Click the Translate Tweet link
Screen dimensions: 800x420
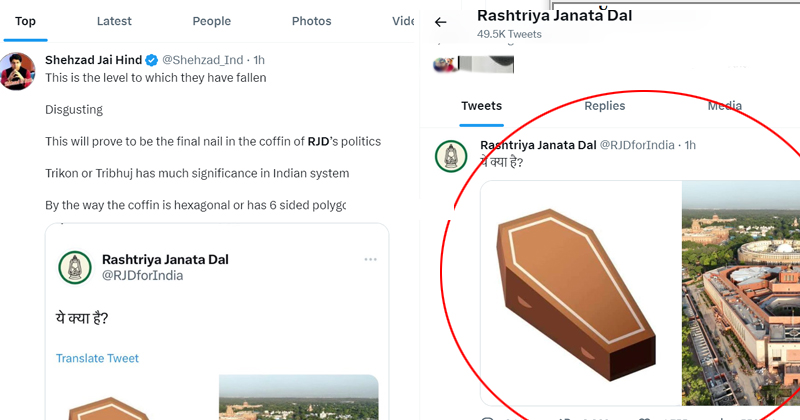pyautogui.click(x=97, y=358)
